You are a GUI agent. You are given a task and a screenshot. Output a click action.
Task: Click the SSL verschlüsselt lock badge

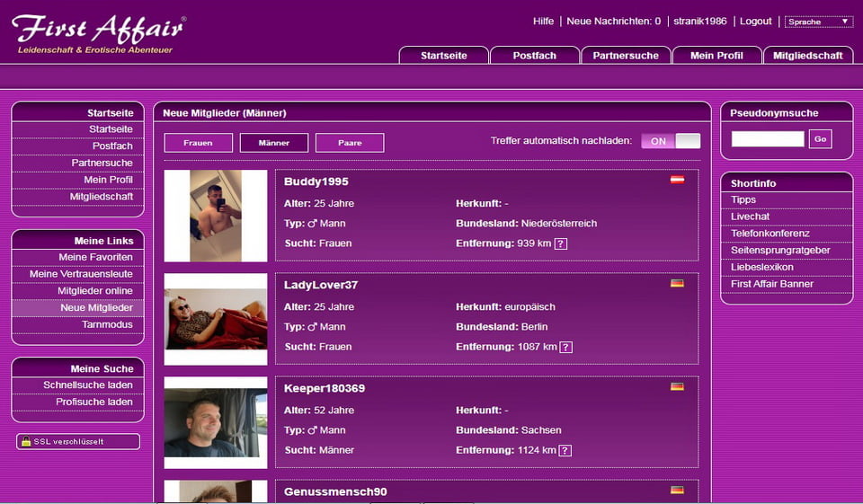(x=78, y=441)
